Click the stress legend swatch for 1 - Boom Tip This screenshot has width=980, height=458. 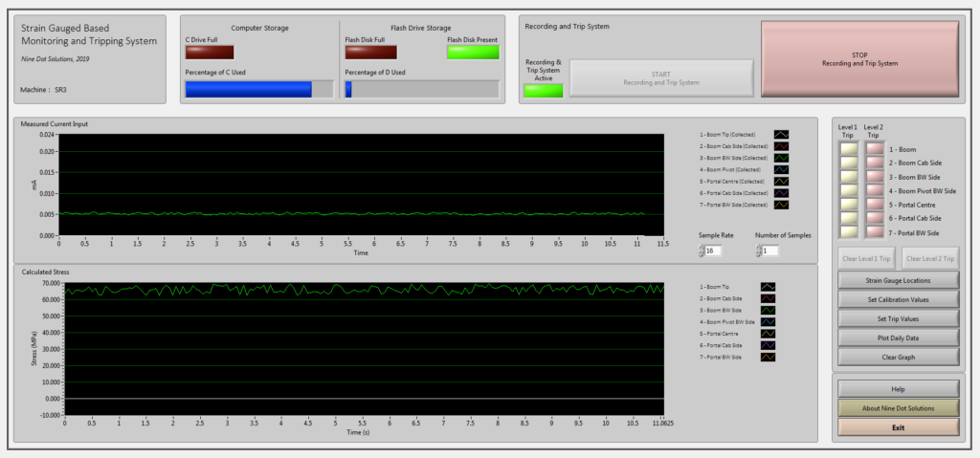click(x=768, y=287)
